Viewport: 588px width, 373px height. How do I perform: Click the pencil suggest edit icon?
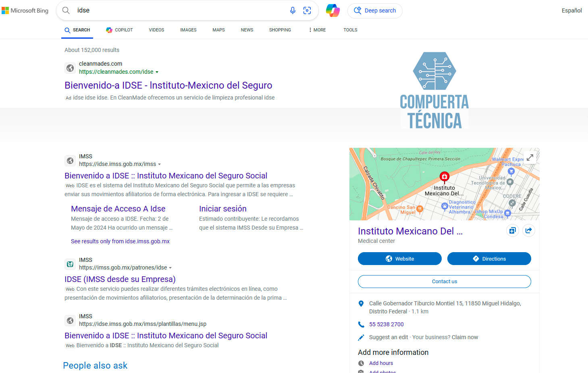[x=361, y=337]
